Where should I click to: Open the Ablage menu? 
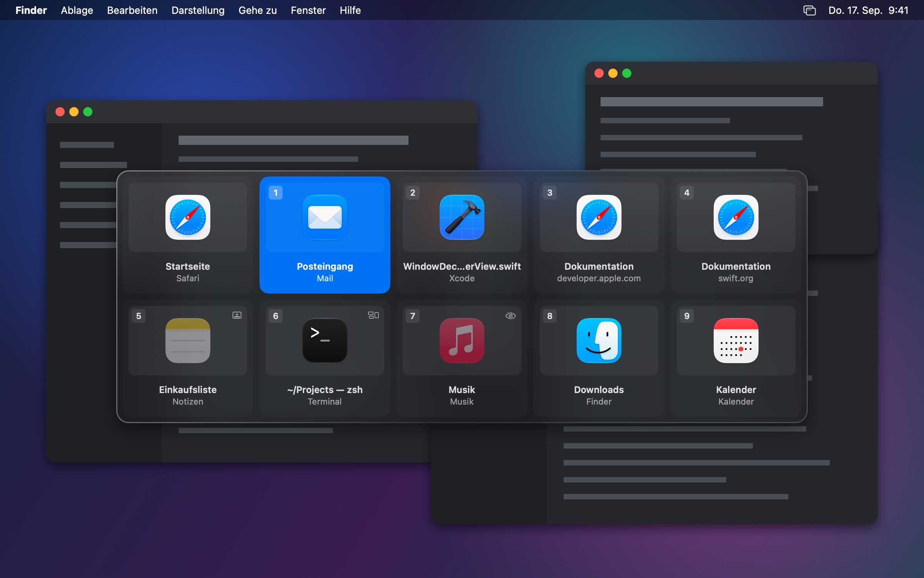77,10
